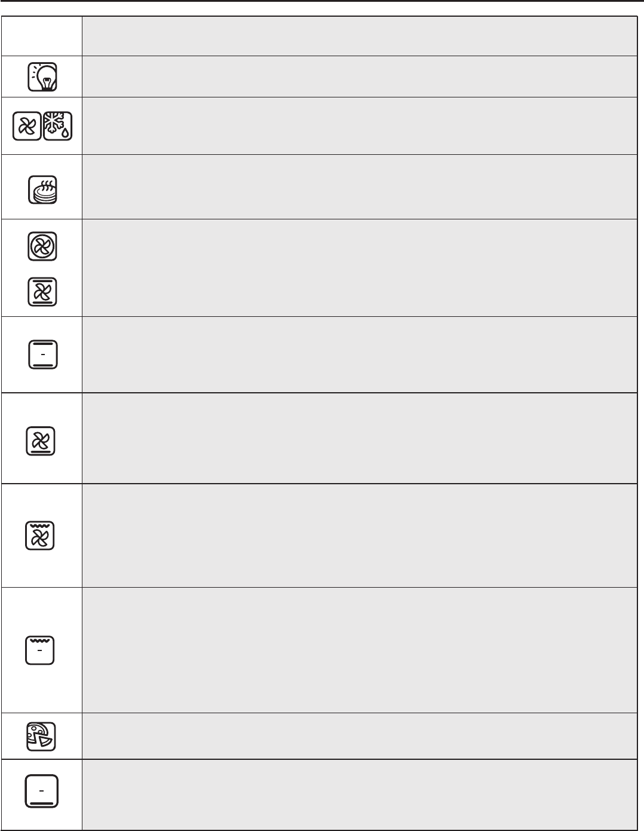This screenshot has height=831, width=644.
Task: Select the defrost snowflake and droplet icon
Action: pos(57,126)
